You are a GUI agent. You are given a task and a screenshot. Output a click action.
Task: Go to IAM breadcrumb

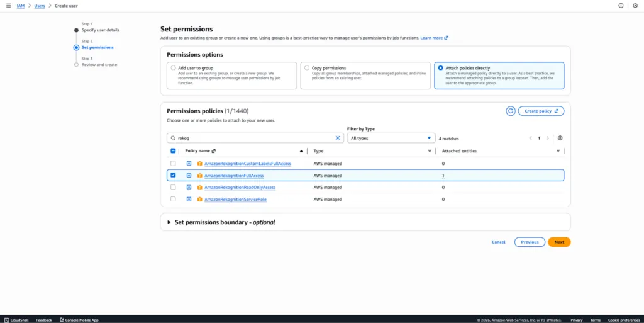click(21, 6)
